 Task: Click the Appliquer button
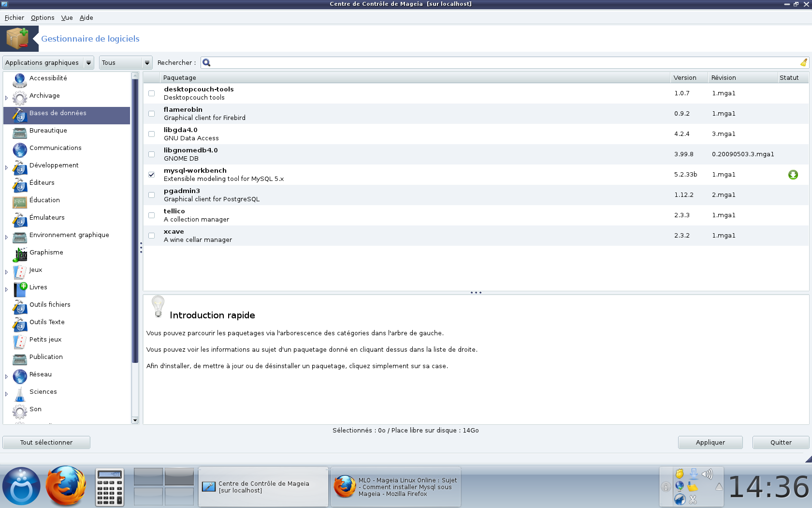coord(710,442)
